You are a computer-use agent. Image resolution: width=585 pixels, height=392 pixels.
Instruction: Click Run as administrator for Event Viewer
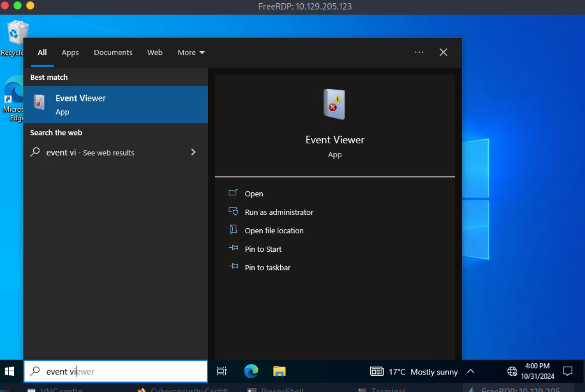(x=279, y=212)
